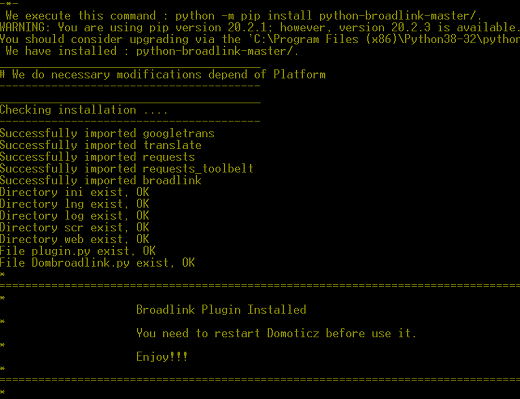Click the 'Enjoy!!!' text
520x399 pixels.
pyautogui.click(x=162, y=357)
